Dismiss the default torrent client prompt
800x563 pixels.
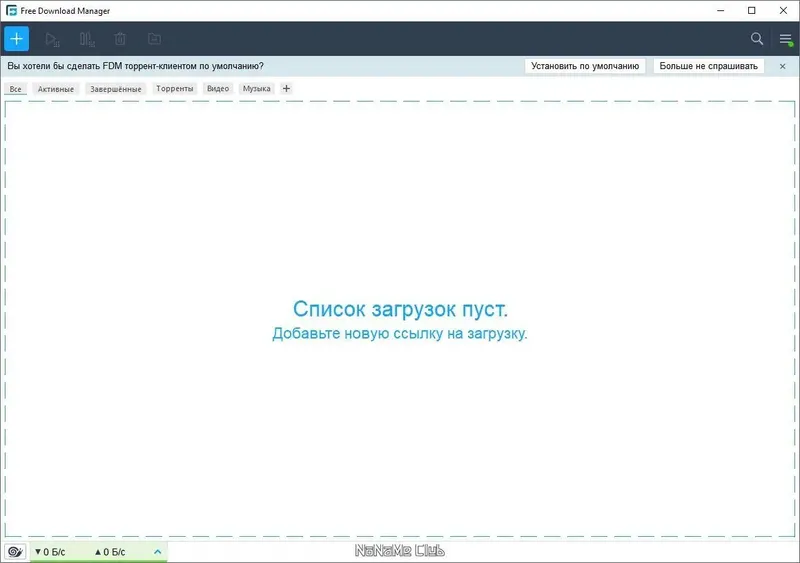coord(783,66)
